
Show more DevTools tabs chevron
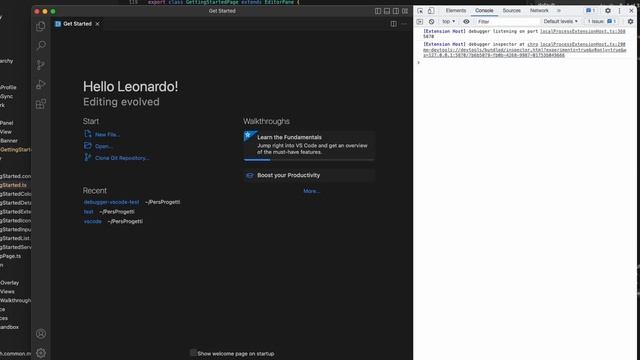pyautogui.click(x=559, y=11)
